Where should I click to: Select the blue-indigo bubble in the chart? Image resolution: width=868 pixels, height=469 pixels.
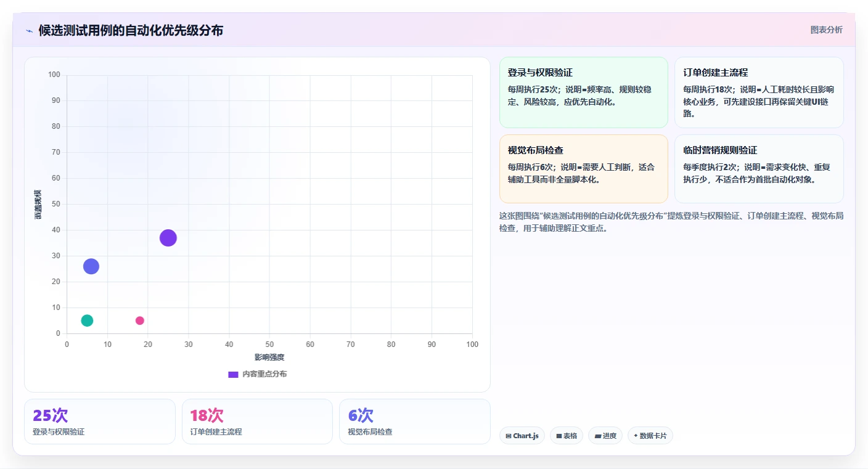(x=91, y=266)
